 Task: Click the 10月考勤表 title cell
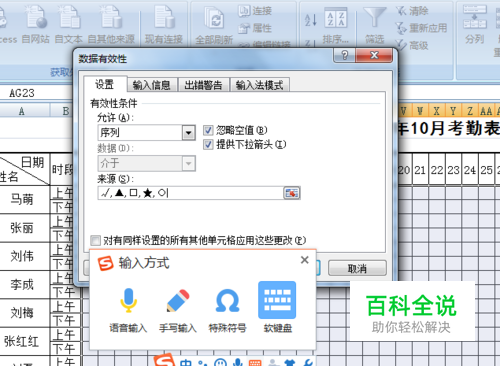click(x=449, y=128)
